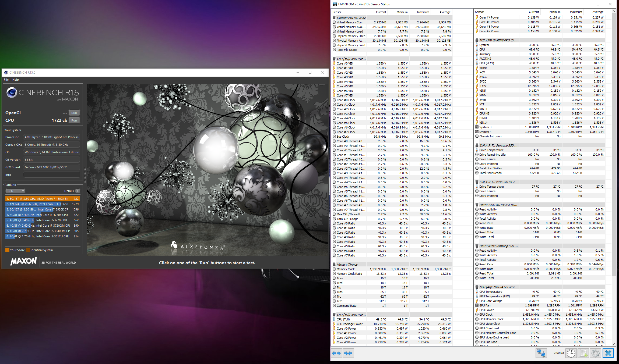Click the Cinebench R15.0 title bar app icon
Screen dimensions: 619x364
click(x=6, y=72)
